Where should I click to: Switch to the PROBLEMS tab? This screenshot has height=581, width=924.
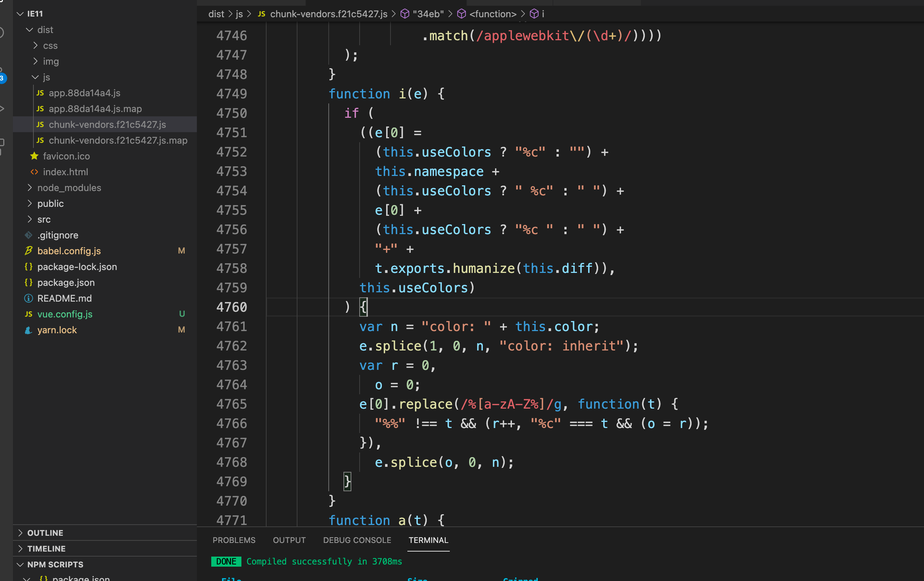tap(234, 540)
